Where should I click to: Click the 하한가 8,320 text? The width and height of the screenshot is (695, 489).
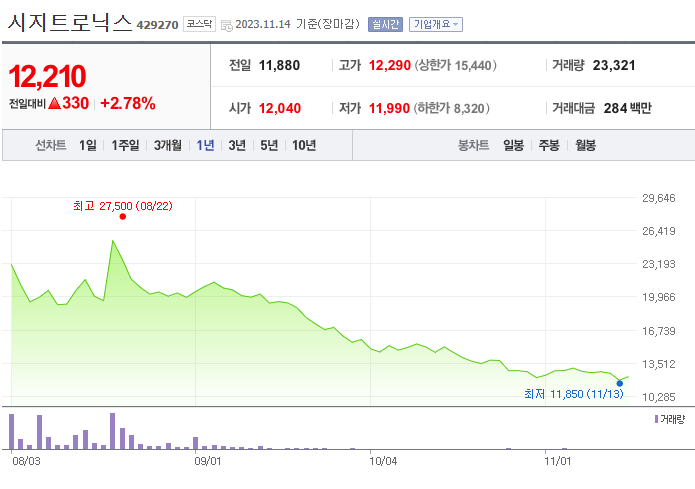pyautogui.click(x=452, y=108)
